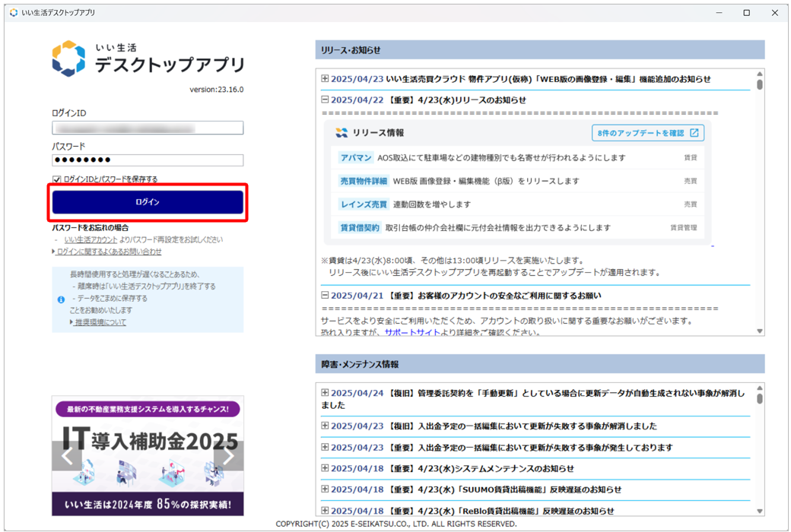Image resolution: width=791 pixels, height=532 pixels.
Task: Click the blue ログイン button
Action: (x=148, y=201)
